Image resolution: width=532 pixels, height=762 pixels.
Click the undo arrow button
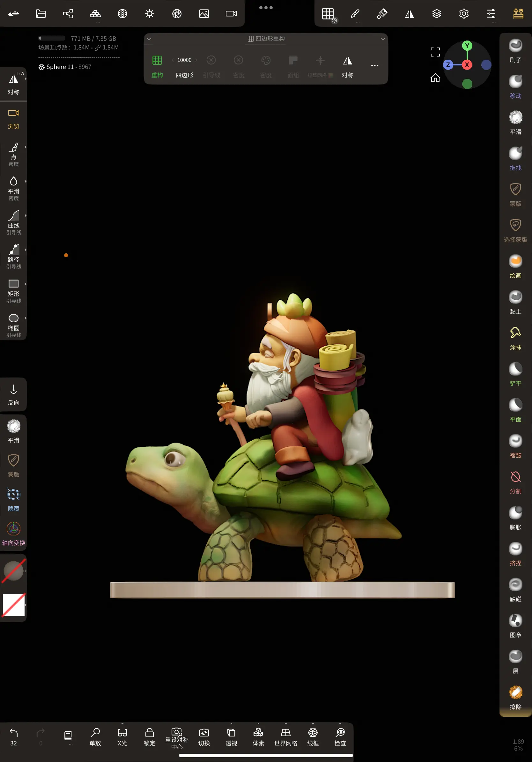click(x=14, y=736)
